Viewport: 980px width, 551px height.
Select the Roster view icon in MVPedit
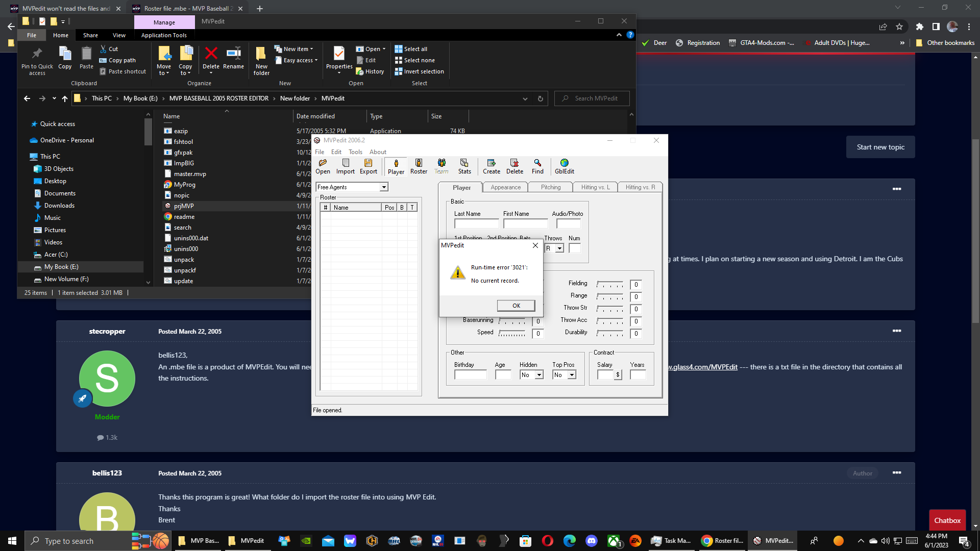click(419, 166)
